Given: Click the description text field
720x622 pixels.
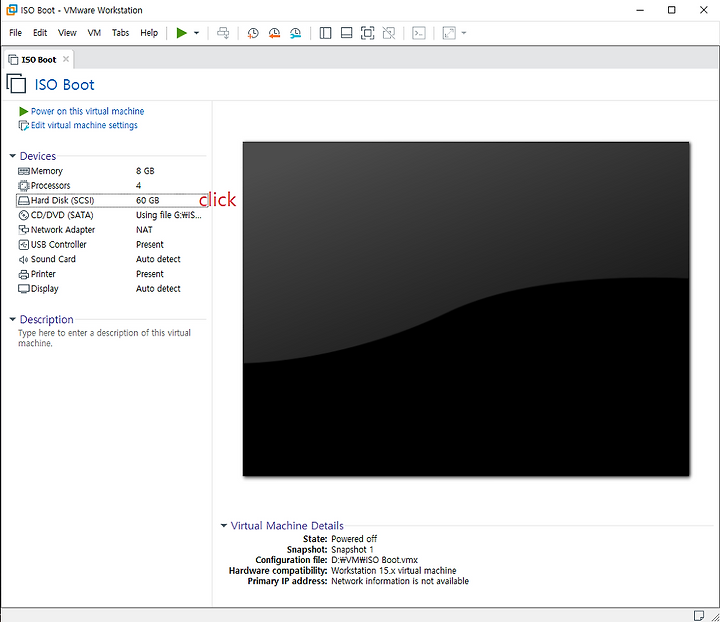Looking at the screenshot, I should point(104,338).
